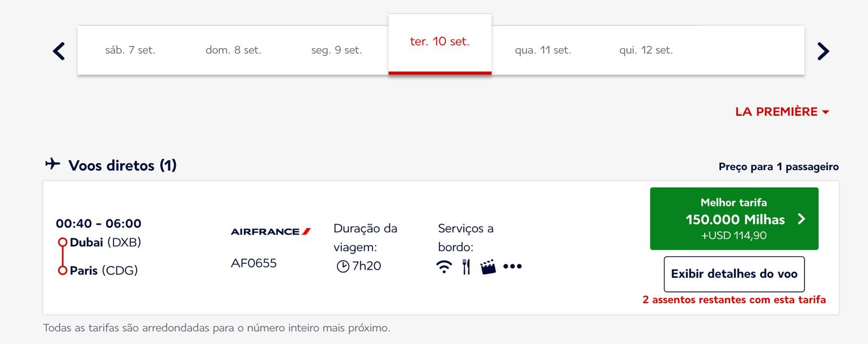This screenshot has width=868, height=344.
Task: Select the 150.000 Milhas best fare button
Action: coord(734,219)
